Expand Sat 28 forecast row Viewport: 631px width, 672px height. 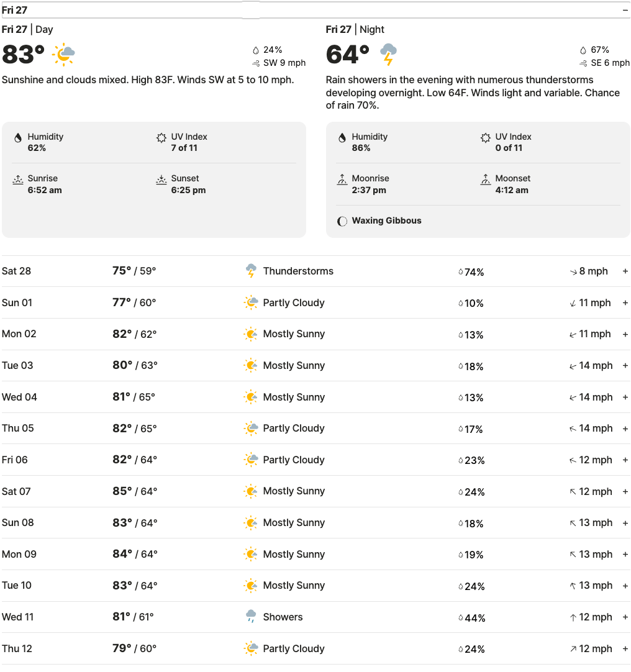click(625, 271)
